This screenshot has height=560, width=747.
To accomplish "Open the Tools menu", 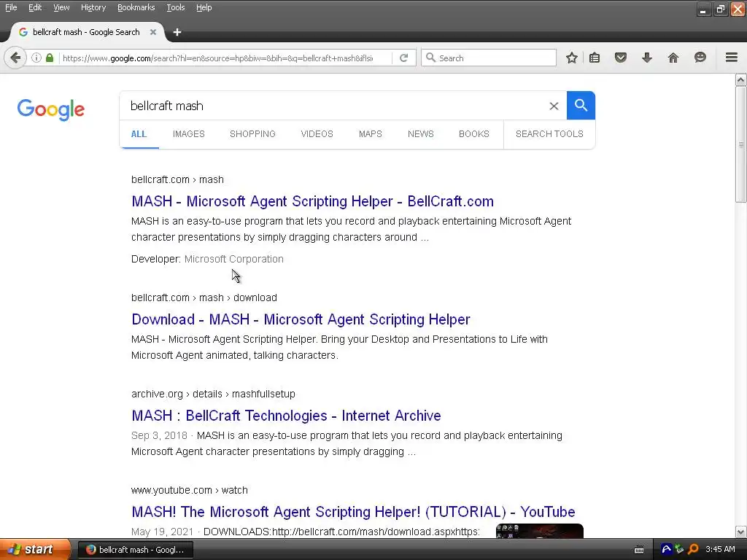I will [175, 7].
